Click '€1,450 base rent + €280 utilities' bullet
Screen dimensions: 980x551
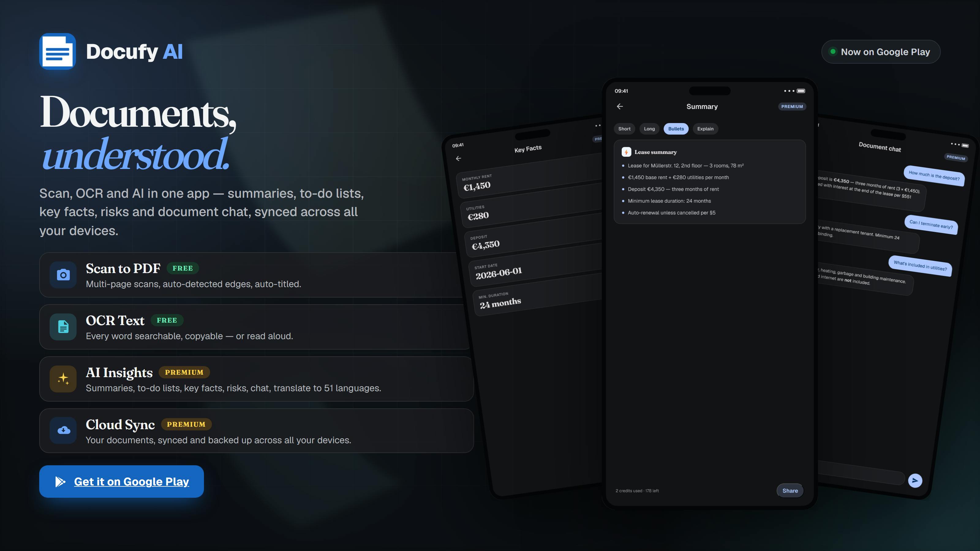(678, 177)
